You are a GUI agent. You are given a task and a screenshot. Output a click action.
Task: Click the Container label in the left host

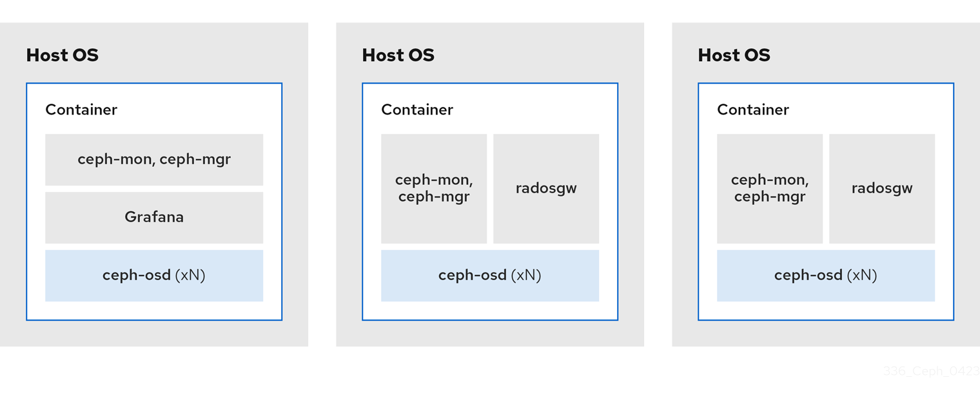pyautogui.click(x=81, y=109)
